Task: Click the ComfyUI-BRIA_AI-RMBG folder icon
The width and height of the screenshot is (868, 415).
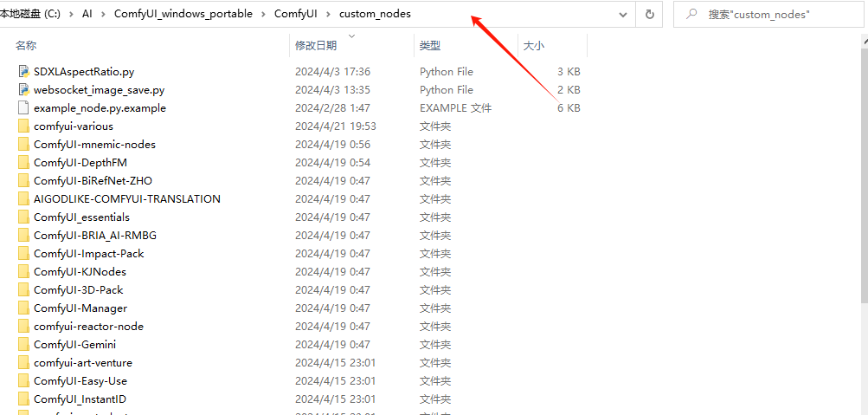Action: [23, 236]
